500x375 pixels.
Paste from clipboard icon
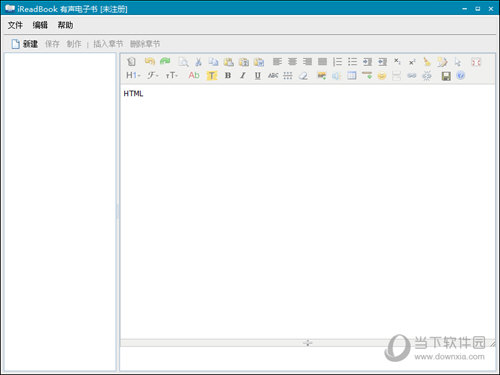point(229,62)
